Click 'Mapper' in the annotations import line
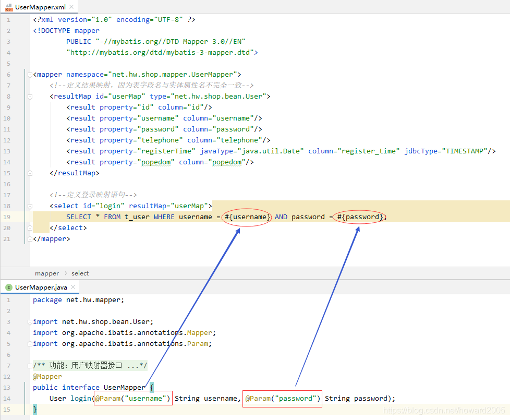This screenshot has width=510, height=420. click(x=199, y=333)
